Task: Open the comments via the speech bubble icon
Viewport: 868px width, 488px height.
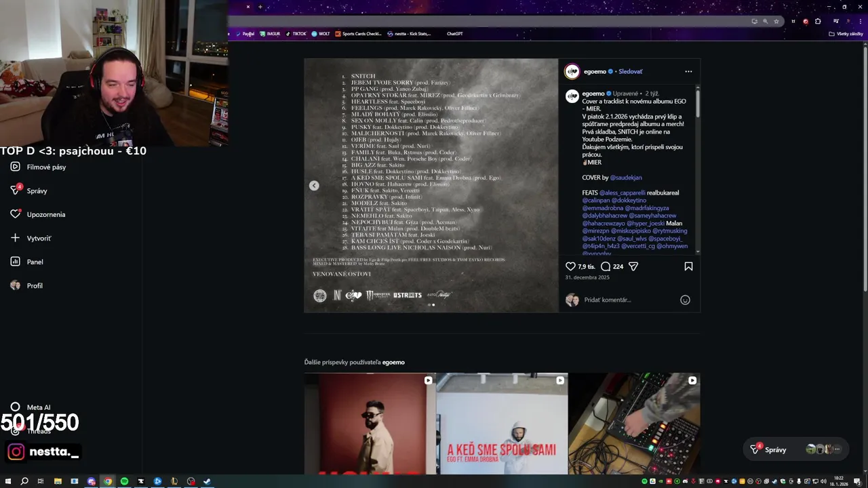Action: [x=606, y=266]
